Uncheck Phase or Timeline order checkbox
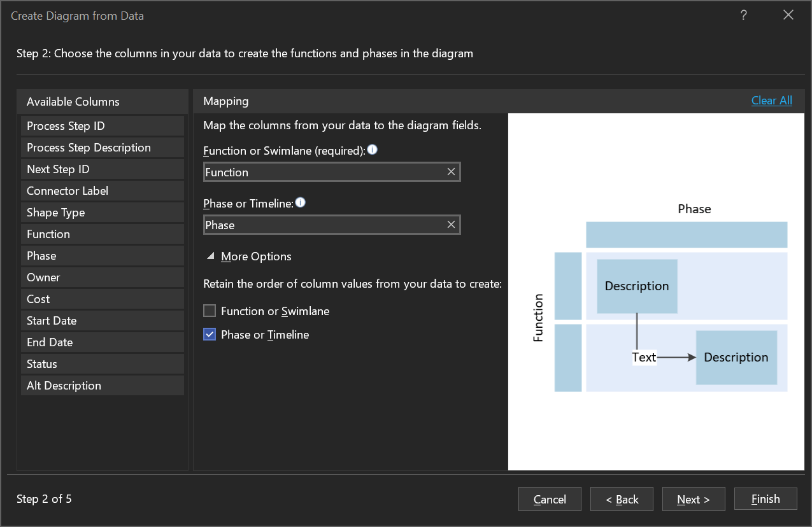Screen dimensions: 812x527 (x=210, y=335)
